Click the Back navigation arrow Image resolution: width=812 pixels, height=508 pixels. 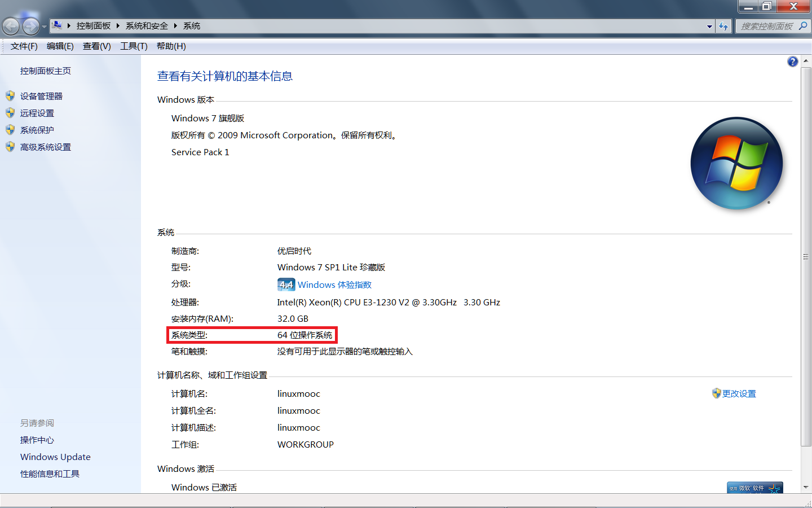(11, 26)
